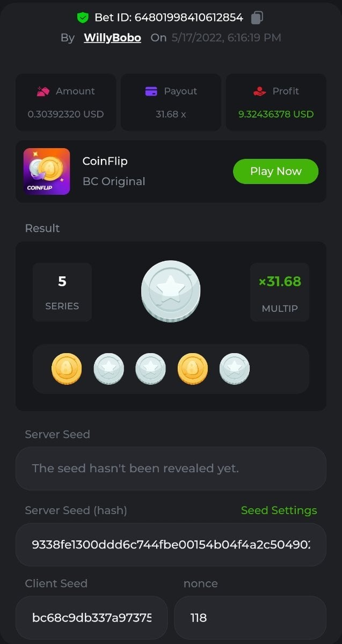Screen dimensions: 342x644
Task: Click the Amount money icon
Action: click(43, 91)
